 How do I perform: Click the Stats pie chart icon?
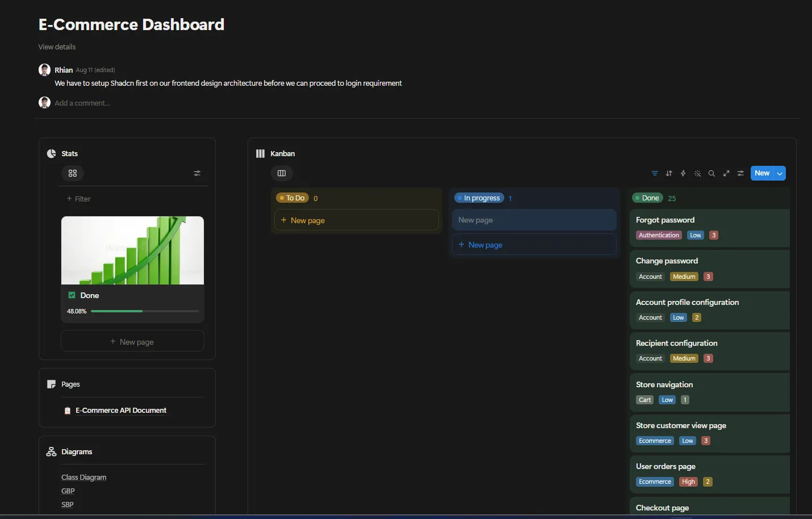click(x=51, y=153)
